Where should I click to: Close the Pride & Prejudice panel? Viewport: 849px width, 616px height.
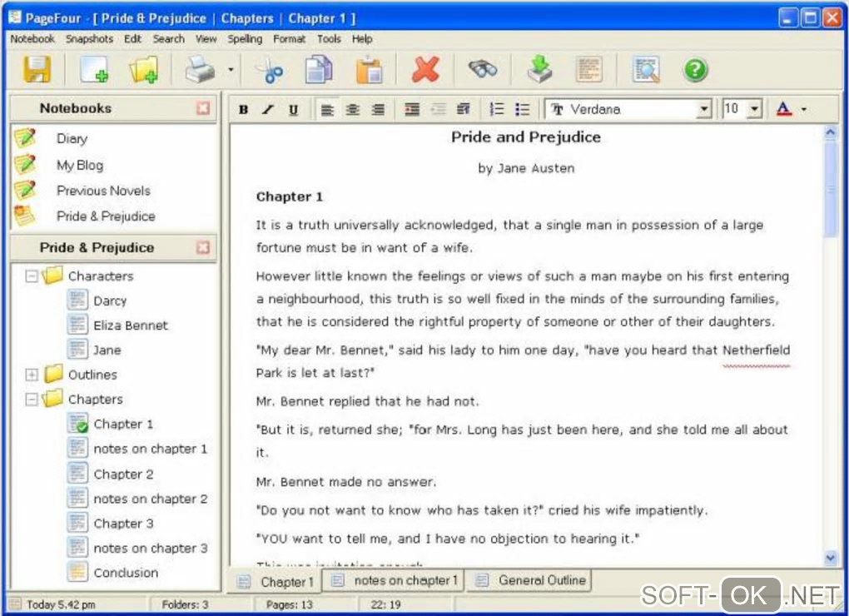click(203, 247)
